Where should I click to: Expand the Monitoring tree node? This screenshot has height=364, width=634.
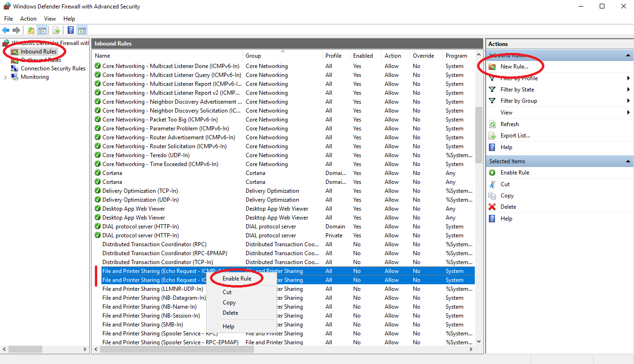coord(5,77)
